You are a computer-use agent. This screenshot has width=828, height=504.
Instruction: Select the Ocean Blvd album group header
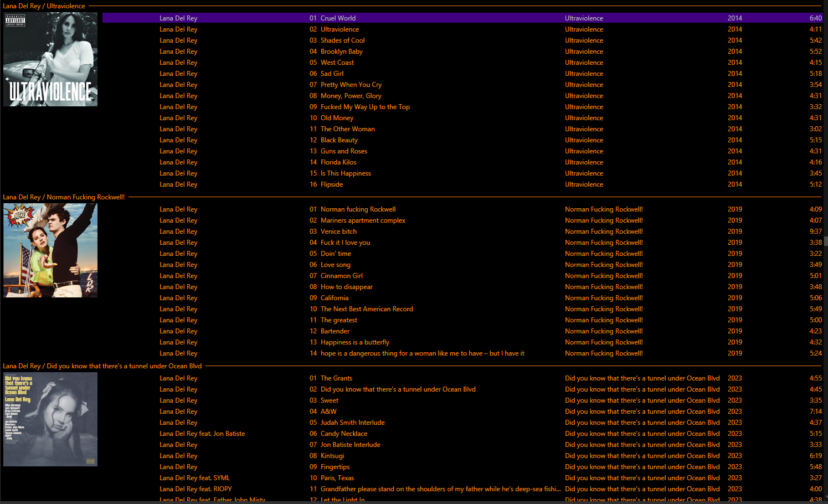102,366
